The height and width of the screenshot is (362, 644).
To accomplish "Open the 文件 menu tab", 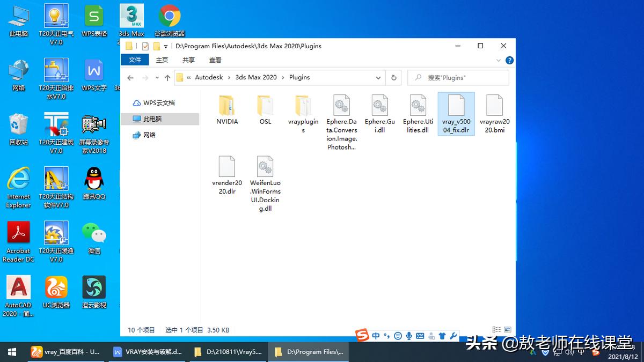I will 135,60.
